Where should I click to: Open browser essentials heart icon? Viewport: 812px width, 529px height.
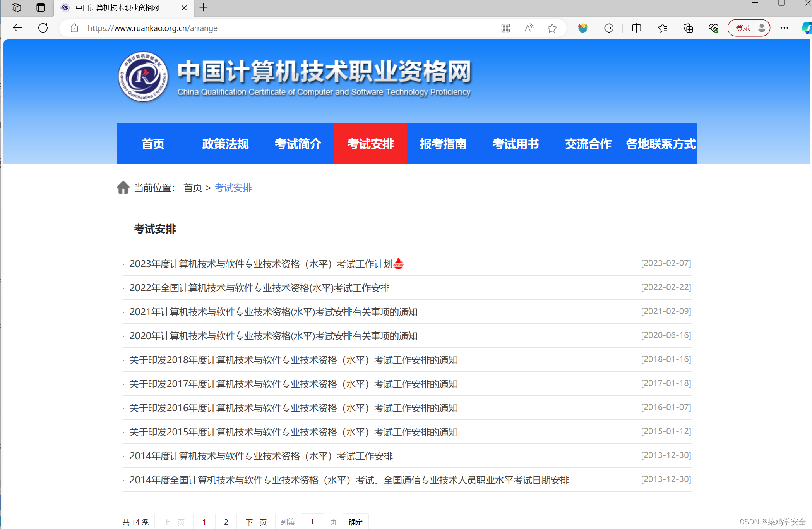[x=714, y=28]
